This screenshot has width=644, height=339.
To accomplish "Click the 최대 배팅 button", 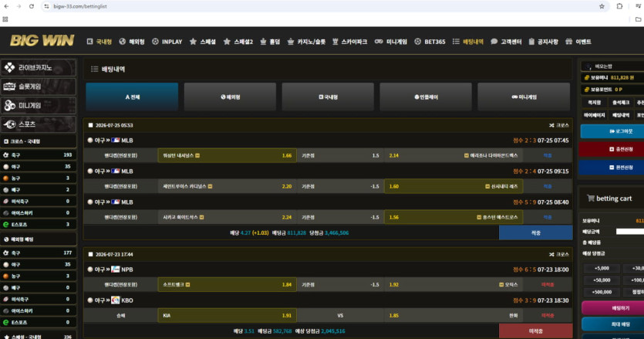I will tap(613, 324).
